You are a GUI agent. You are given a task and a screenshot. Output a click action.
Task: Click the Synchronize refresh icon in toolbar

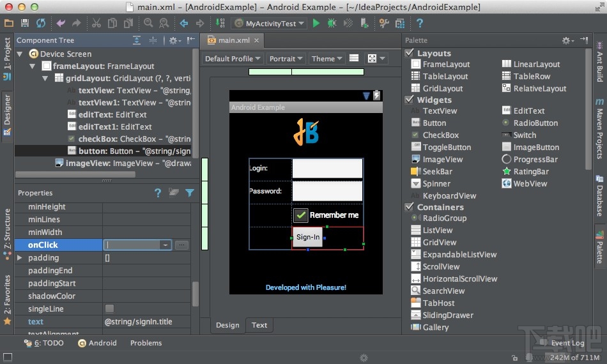click(x=40, y=23)
